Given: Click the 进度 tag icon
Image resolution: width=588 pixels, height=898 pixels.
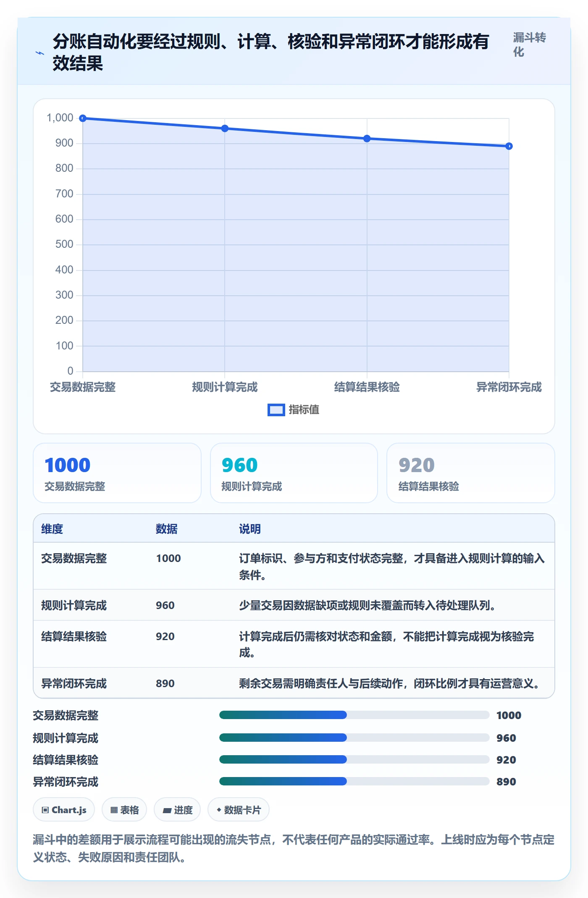Looking at the screenshot, I should pos(167,811).
